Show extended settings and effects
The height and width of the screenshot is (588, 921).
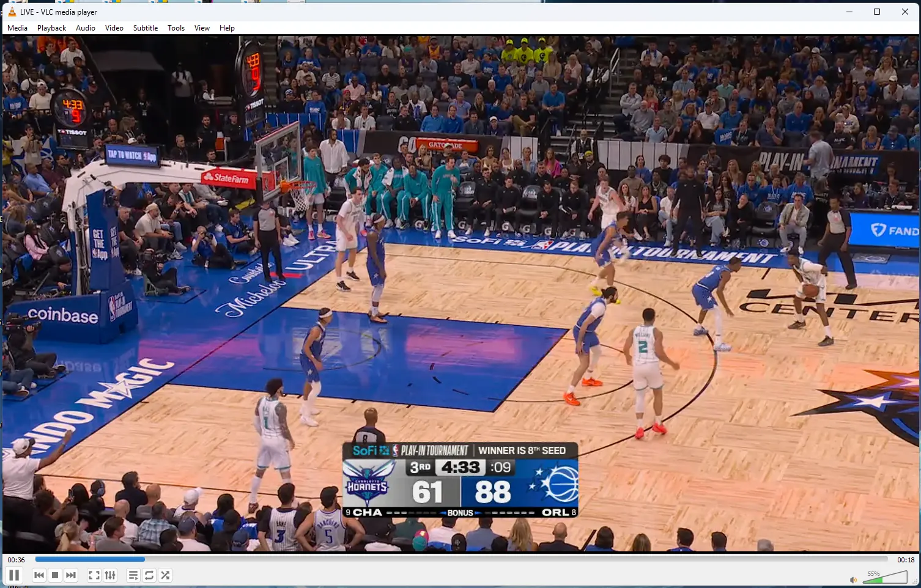point(110,575)
